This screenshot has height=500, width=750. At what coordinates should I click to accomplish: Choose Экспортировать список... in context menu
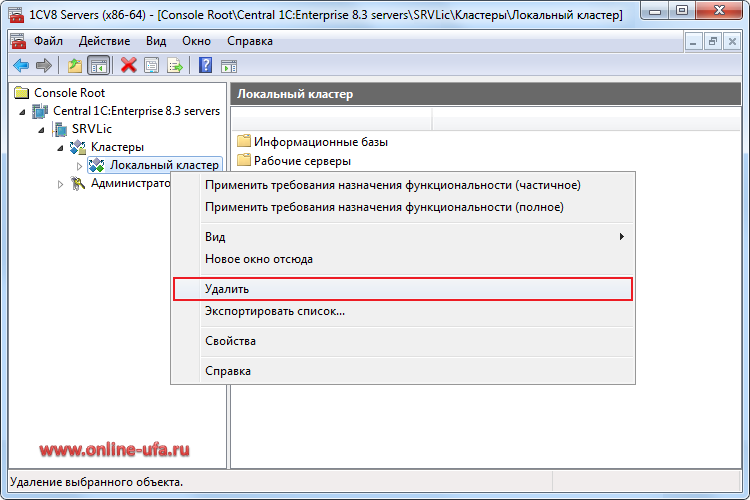403,311
